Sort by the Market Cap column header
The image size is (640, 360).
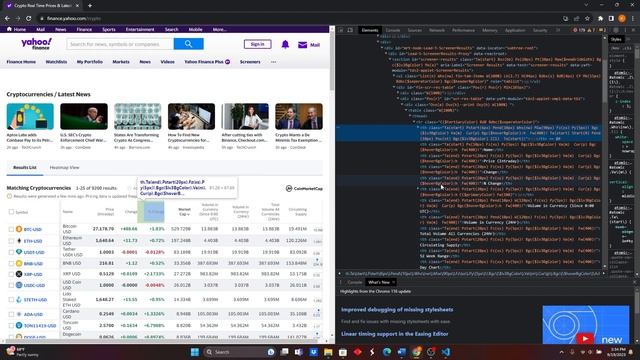pos(184,211)
